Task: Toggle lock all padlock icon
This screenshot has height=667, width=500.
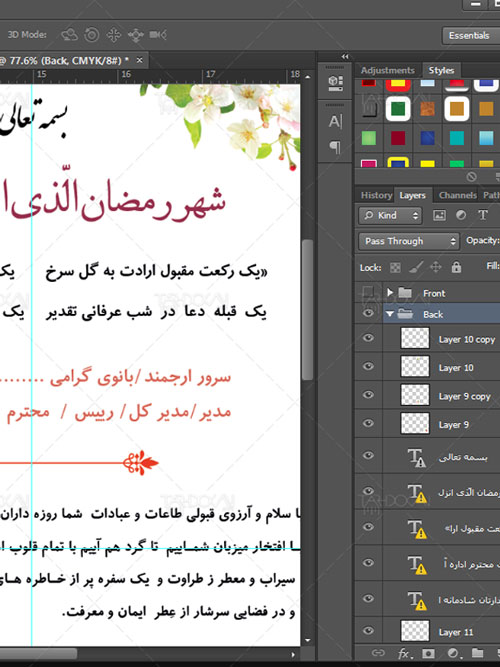Action: coord(456,267)
